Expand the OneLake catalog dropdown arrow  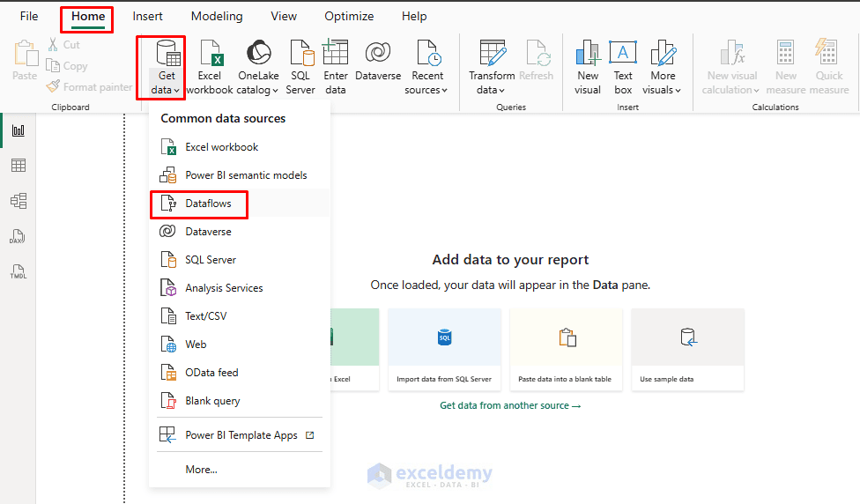point(275,91)
